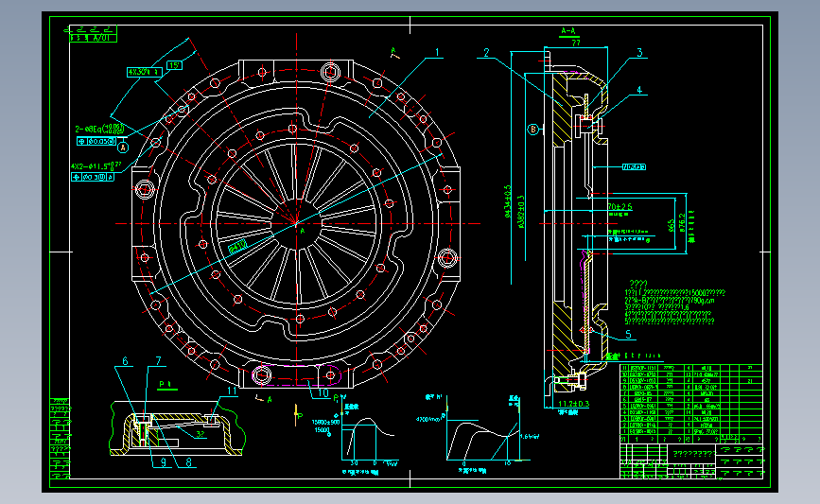This screenshot has width=820, height=504.
Task: Select callout number 9 below the detail view
Action: [164, 462]
